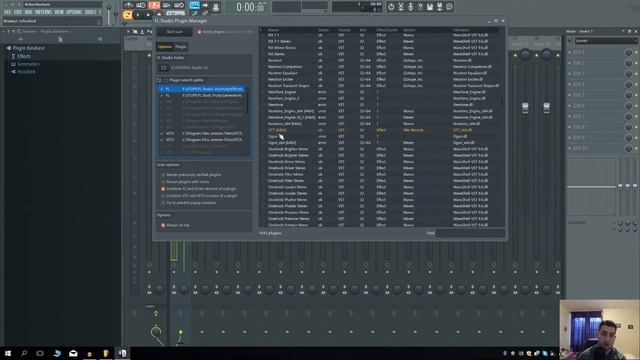Click the power-style icon in top-right toolbar
This screenshot has height=360, width=640.
(x=391, y=7)
